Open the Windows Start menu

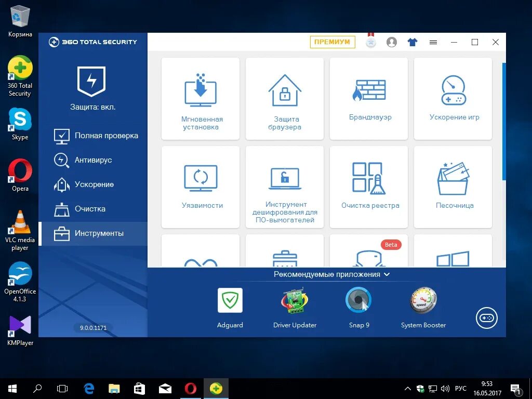(x=12, y=389)
